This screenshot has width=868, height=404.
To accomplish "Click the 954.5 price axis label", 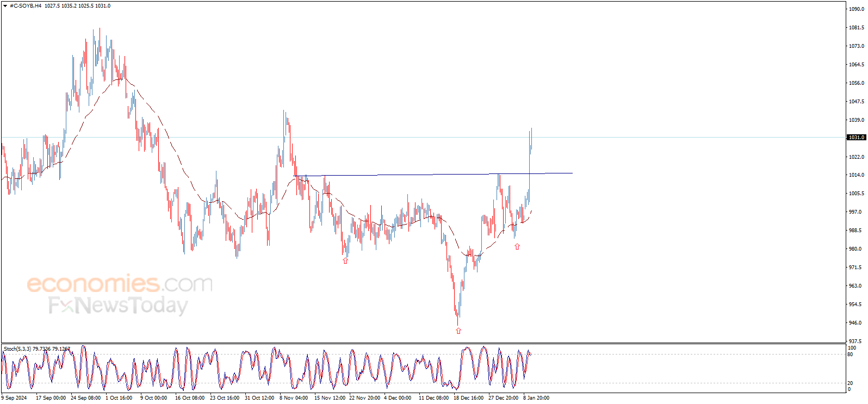I will tap(855, 304).
